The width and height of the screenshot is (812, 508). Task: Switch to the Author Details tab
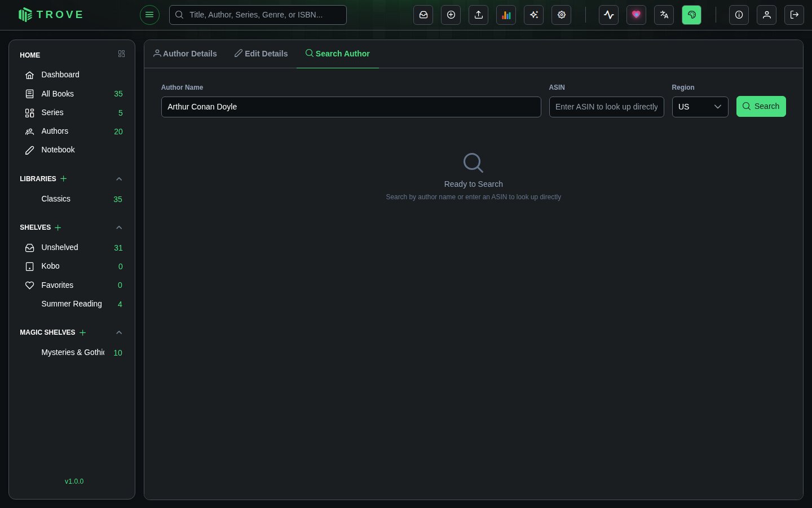[185, 54]
